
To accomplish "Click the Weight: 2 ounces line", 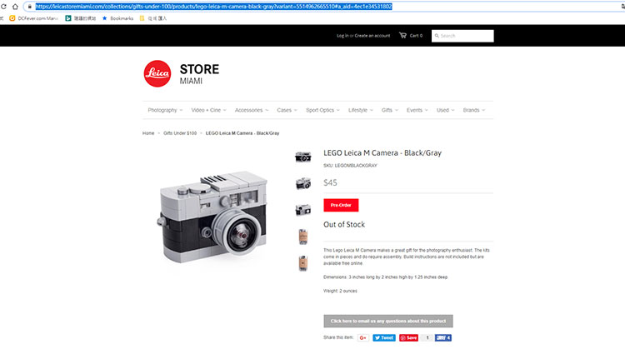I will 340,292.
